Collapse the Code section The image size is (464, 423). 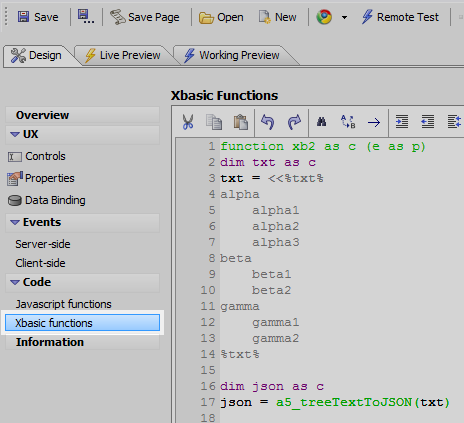point(15,282)
